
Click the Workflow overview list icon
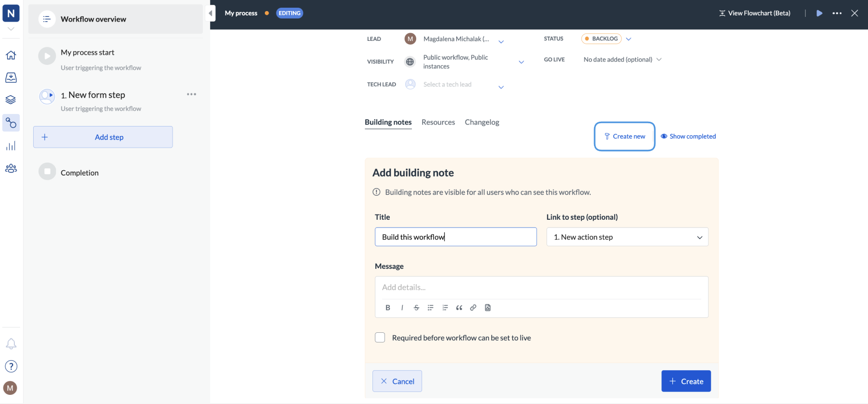(x=47, y=19)
